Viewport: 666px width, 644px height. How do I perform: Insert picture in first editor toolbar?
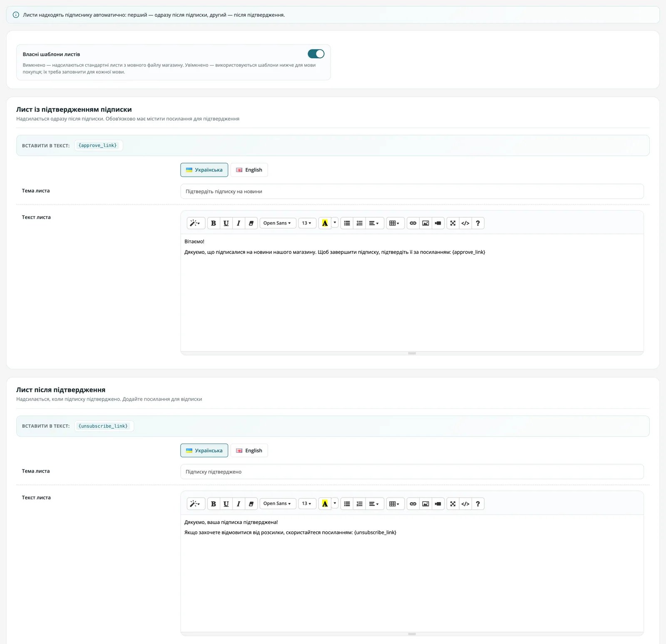click(x=425, y=223)
